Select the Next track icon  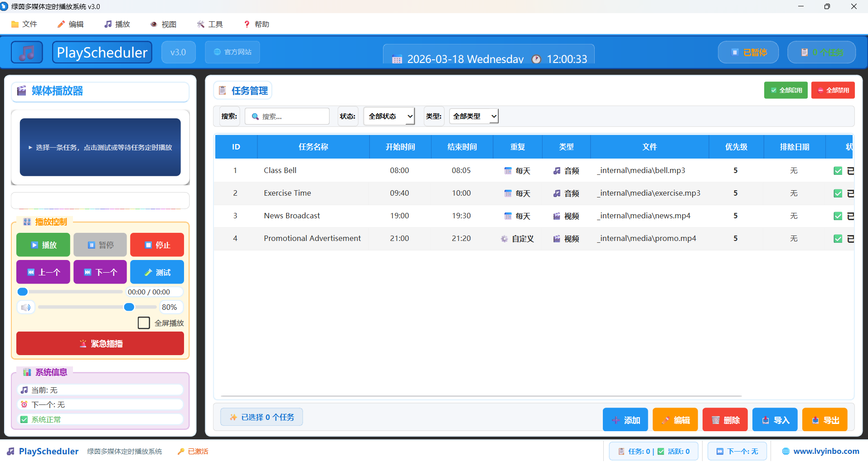tap(87, 272)
